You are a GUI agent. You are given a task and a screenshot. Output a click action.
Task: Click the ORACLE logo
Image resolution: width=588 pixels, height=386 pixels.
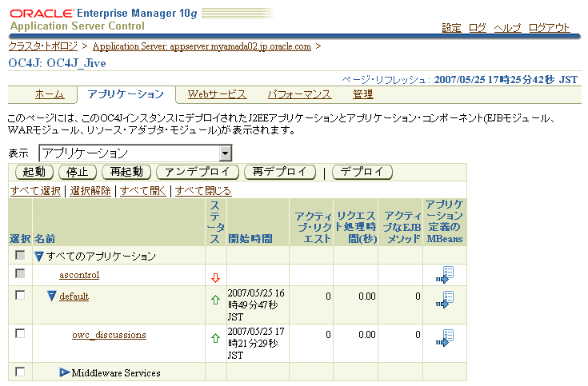tap(42, 14)
